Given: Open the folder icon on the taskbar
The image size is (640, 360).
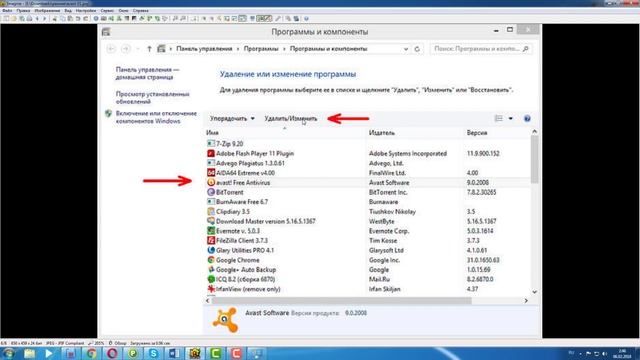Looking at the screenshot, I should click(x=29, y=353).
